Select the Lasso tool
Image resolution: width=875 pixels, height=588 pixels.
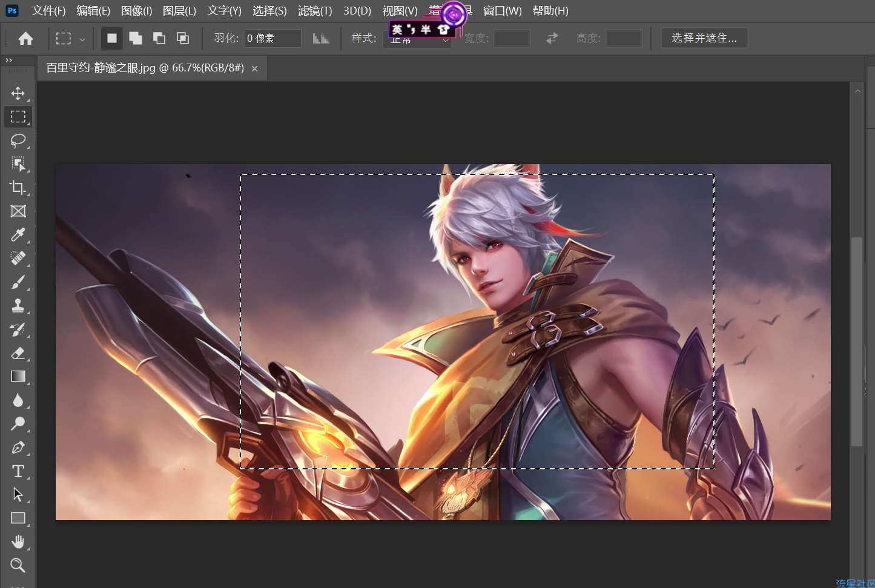pos(18,140)
